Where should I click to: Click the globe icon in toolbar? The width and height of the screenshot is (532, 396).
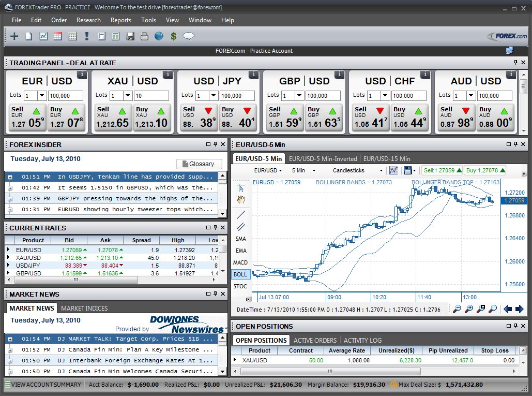[159, 36]
